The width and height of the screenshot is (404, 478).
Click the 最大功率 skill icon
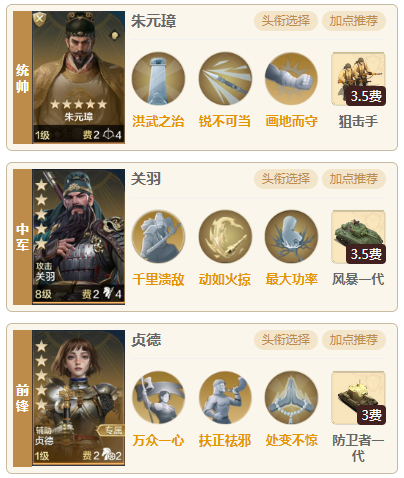pos(291,236)
